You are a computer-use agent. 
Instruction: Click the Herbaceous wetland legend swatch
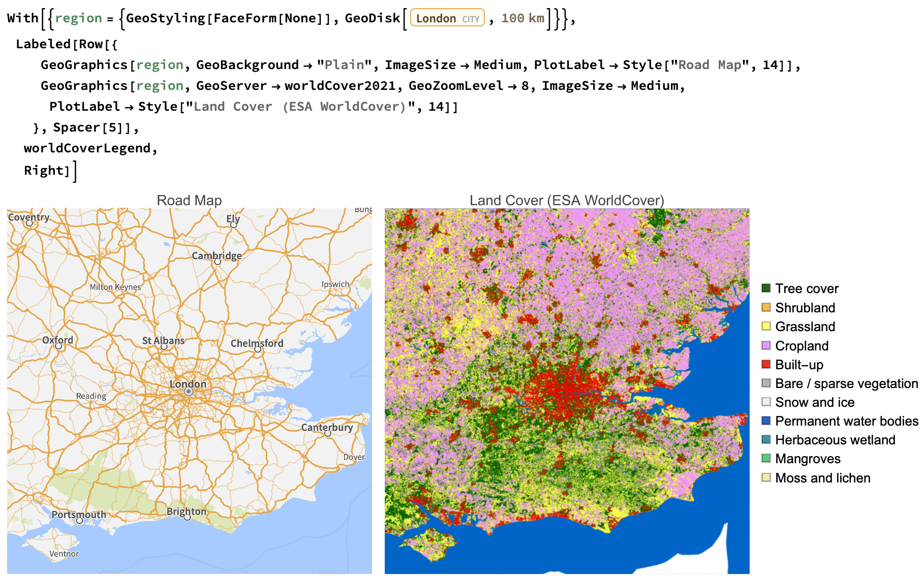click(x=766, y=439)
